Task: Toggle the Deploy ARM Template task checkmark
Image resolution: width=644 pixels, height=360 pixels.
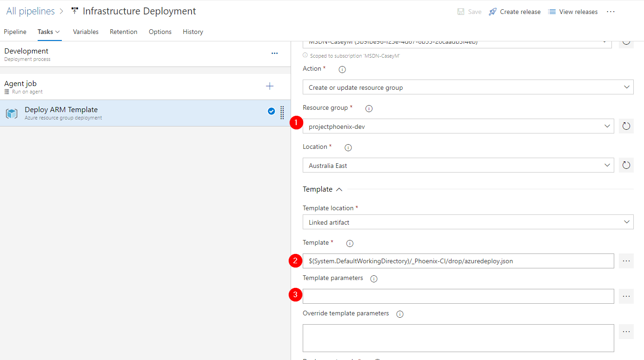Action: click(x=271, y=111)
